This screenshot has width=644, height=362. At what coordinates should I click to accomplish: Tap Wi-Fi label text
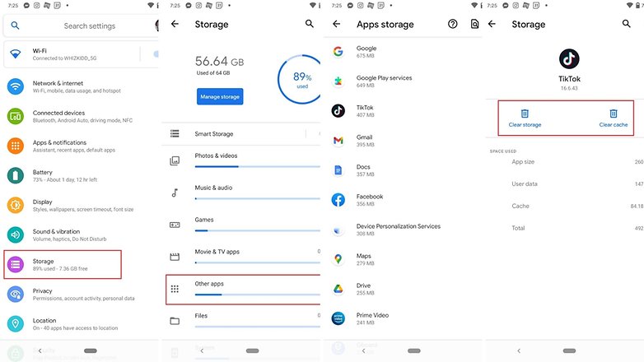40,51
